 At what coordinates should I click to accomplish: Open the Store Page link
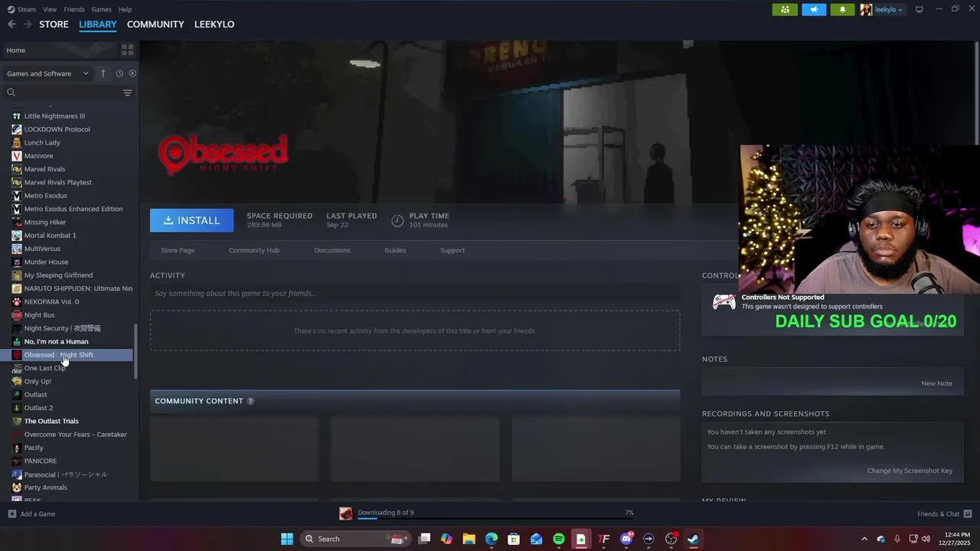178,250
